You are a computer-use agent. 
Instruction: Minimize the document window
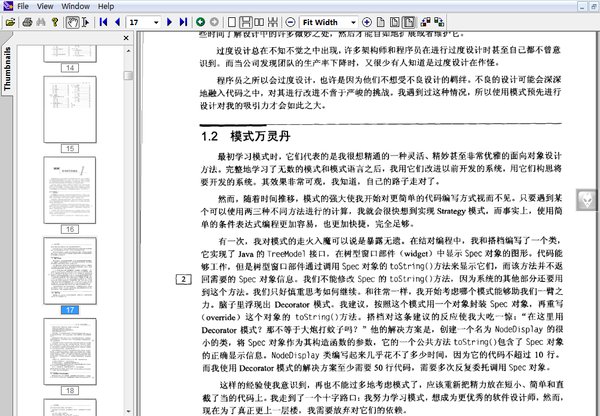583,6
